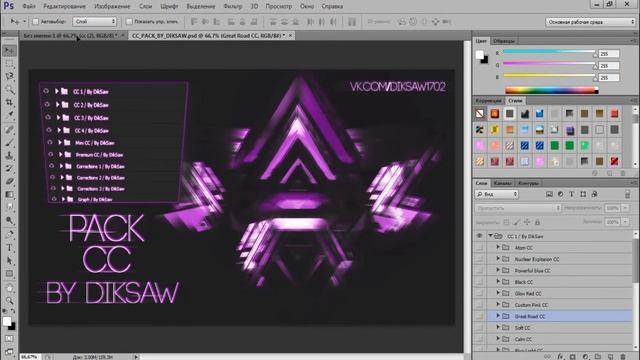Select the Gradient tool
Viewport: 640px width, 360px height.
pos(9,194)
